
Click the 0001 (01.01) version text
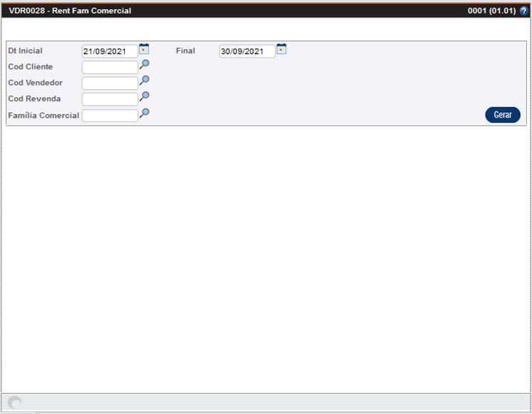tap(491, 11)
